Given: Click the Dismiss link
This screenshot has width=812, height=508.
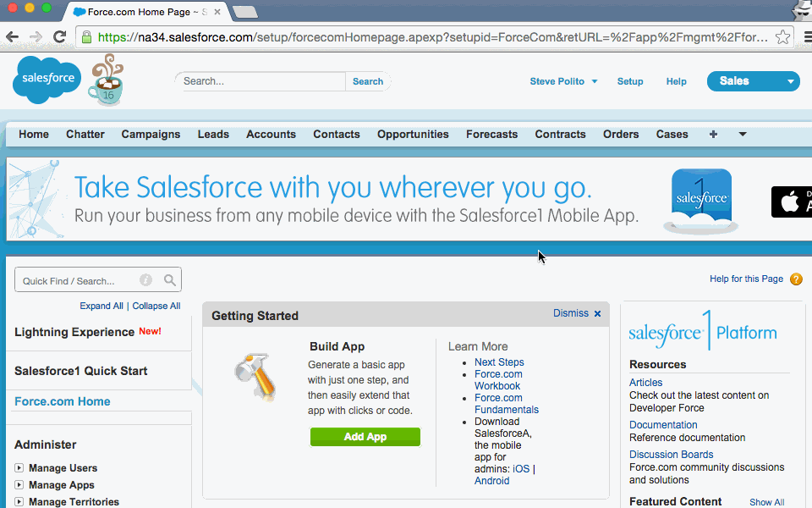Looking at the screenshot, I should [x=571, y=313].
